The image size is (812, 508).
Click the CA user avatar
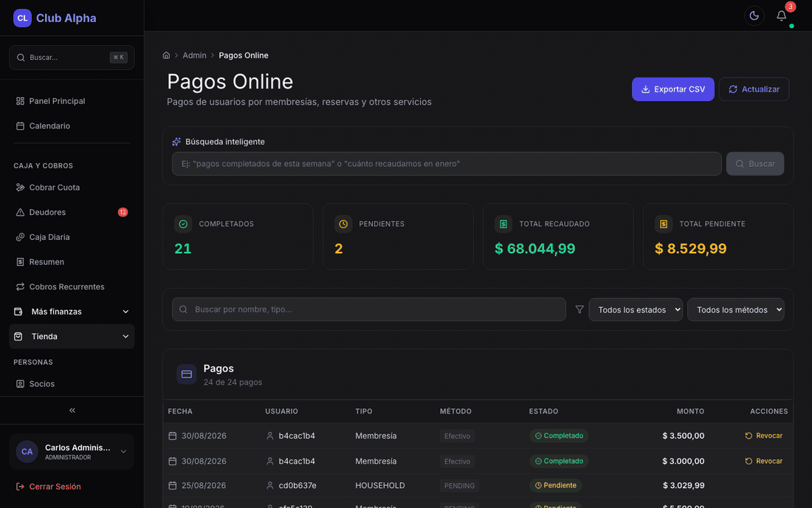27,452
